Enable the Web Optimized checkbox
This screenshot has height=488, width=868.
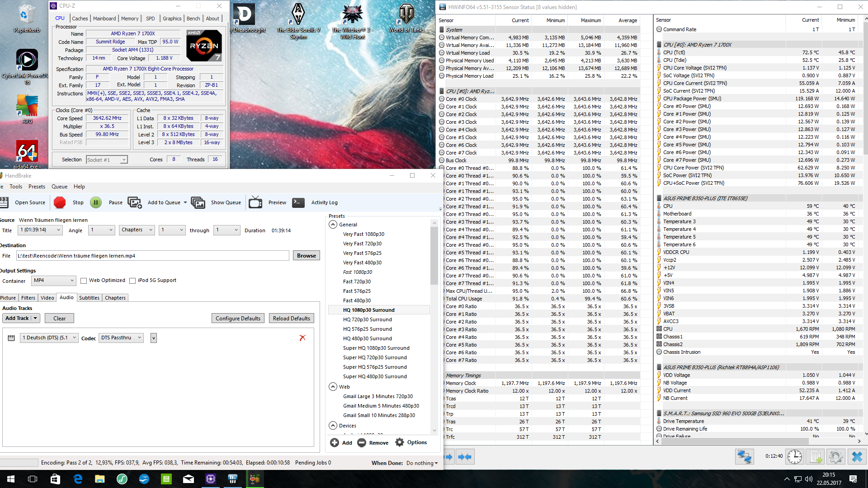84,281
